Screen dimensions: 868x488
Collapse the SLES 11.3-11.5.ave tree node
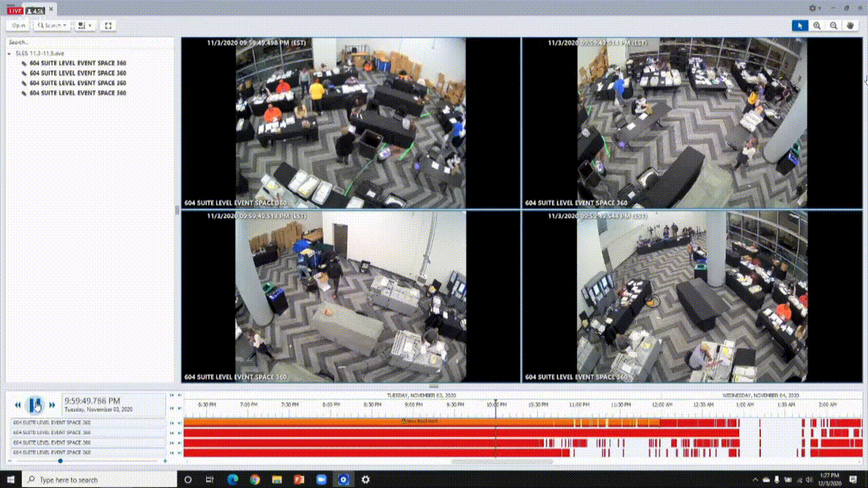click(10, 53)
